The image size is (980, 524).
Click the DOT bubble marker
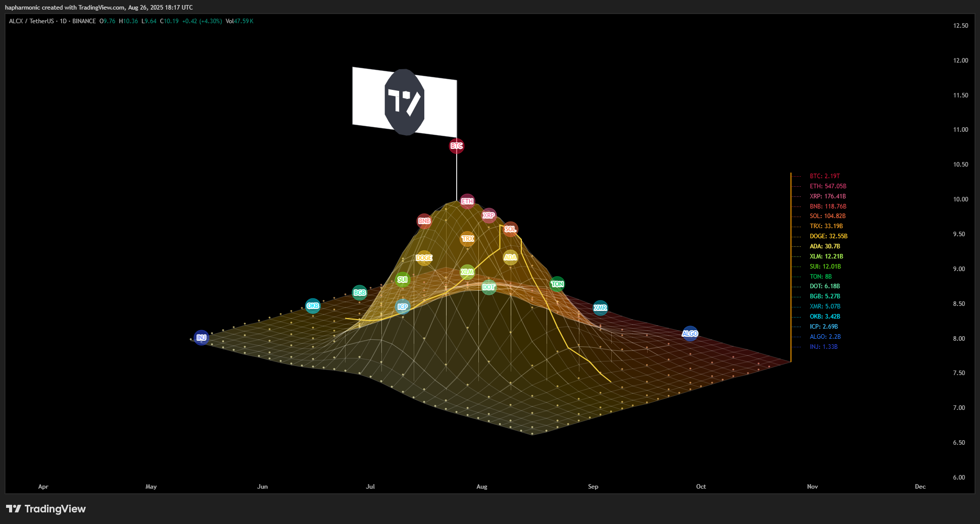point(488,287)
